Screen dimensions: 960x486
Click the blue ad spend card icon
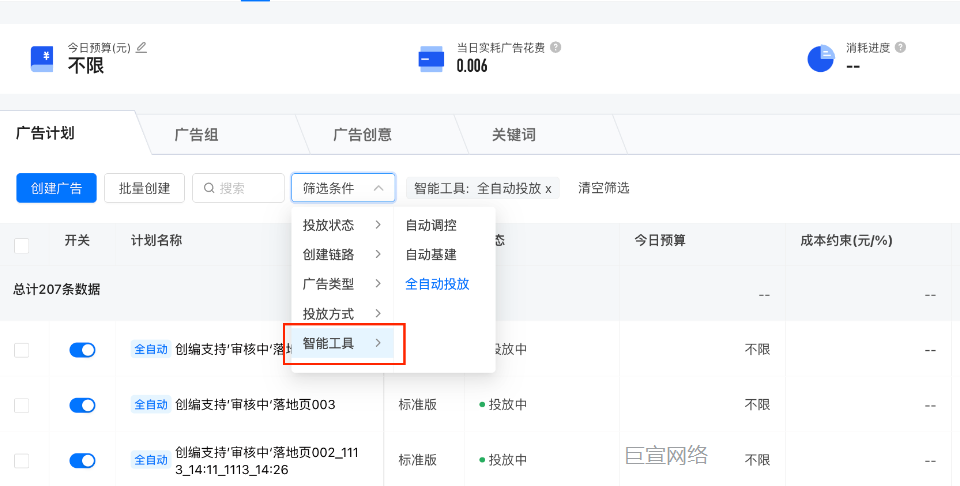431,59
